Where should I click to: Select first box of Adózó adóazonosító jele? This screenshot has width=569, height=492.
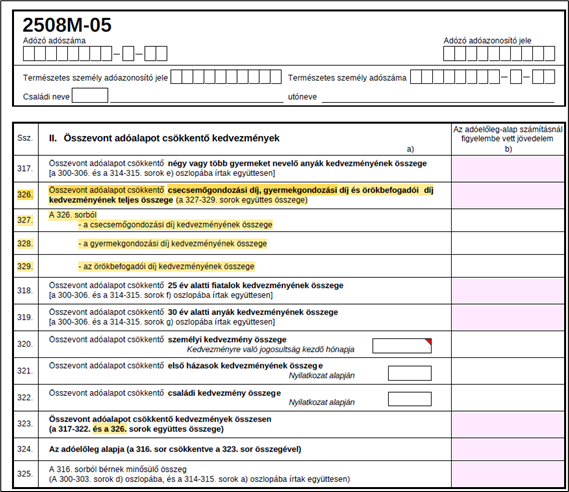click(x=449, y=54)
